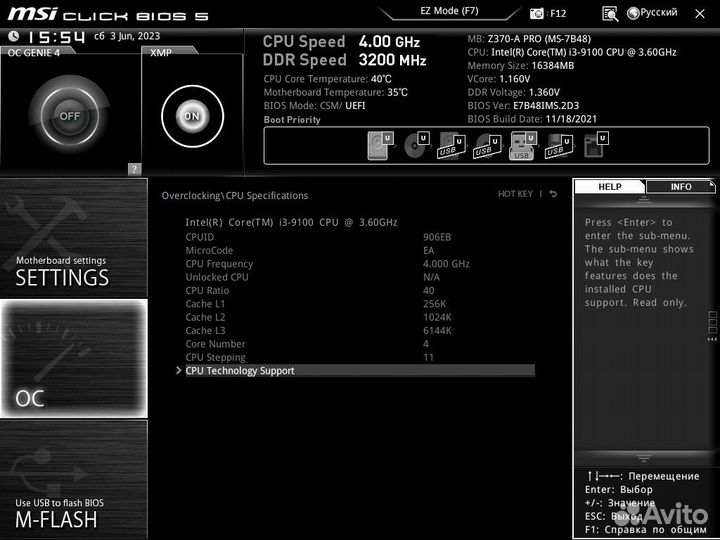
Task: Click the 15:54 time display
Action: coord(56,37)
